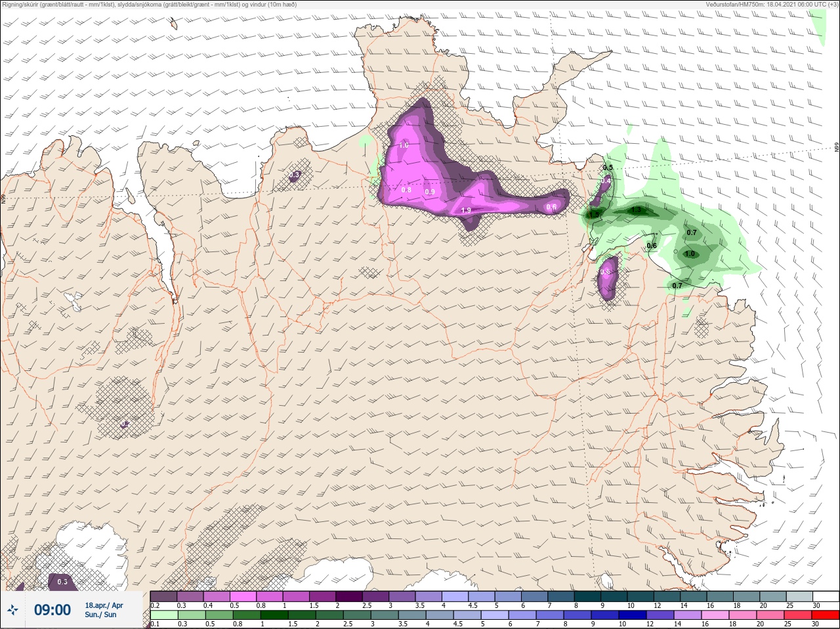Click the 09:00 forecast time label
This screenshot has width=840, height=629.
coord(52,610)
